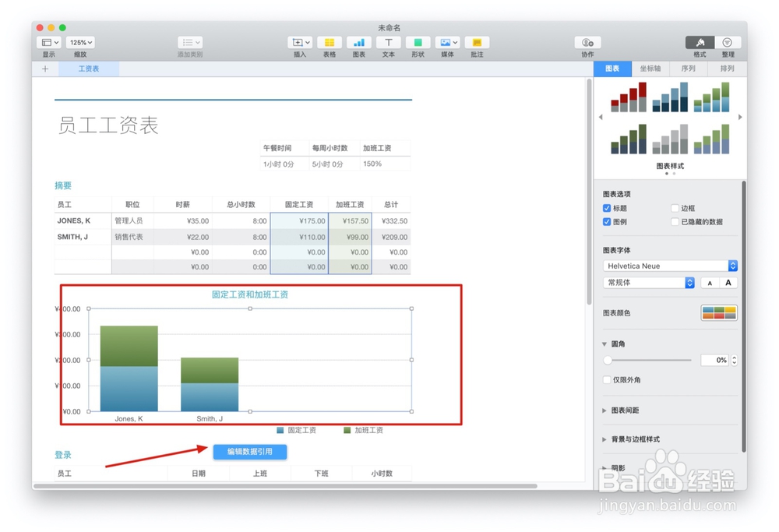
Task: Open the 协作 collaboration icon
Action: 587,43
